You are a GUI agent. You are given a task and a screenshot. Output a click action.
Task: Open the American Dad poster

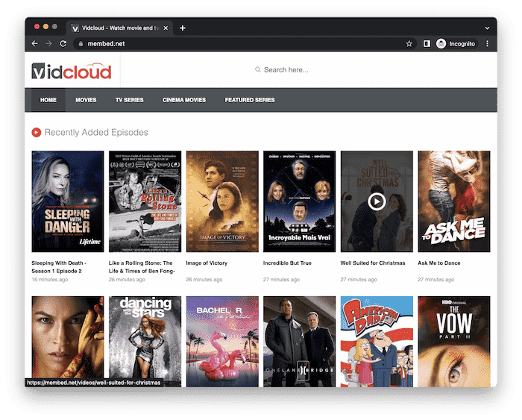(x=377, y=342)
